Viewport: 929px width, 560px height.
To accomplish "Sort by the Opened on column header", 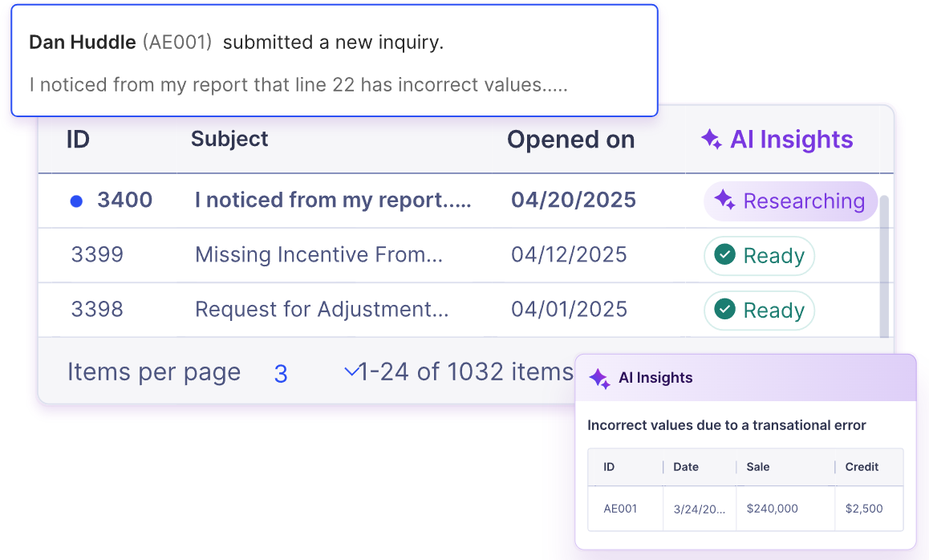I will (570, 140).
